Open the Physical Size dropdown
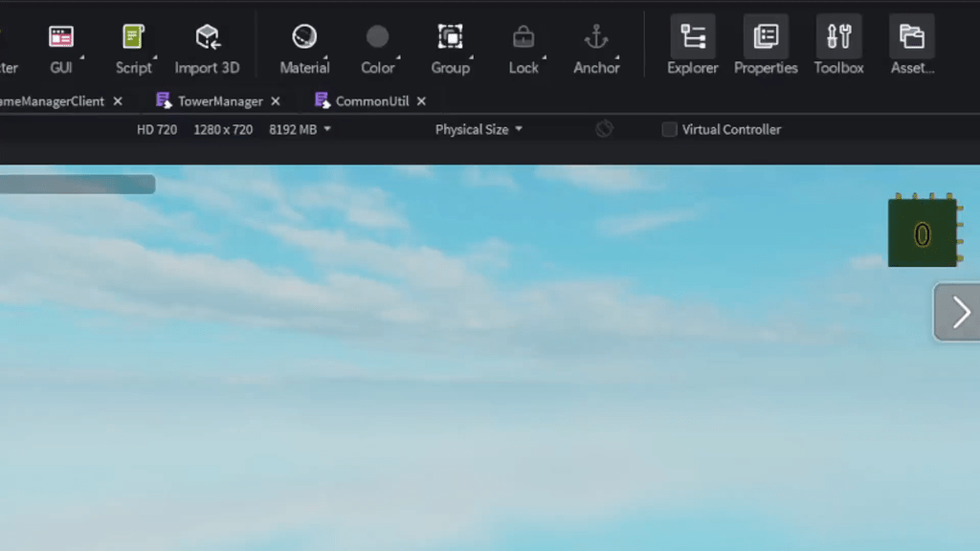The image size is (980, 551). point(478,129)
